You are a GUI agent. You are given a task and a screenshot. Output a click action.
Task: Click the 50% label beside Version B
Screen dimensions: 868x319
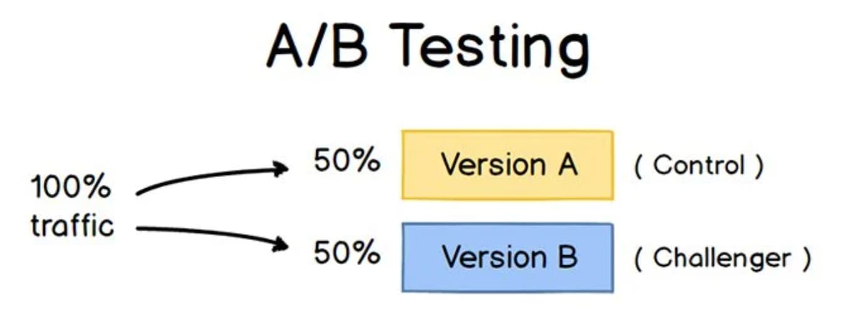[x=346, y=253]
